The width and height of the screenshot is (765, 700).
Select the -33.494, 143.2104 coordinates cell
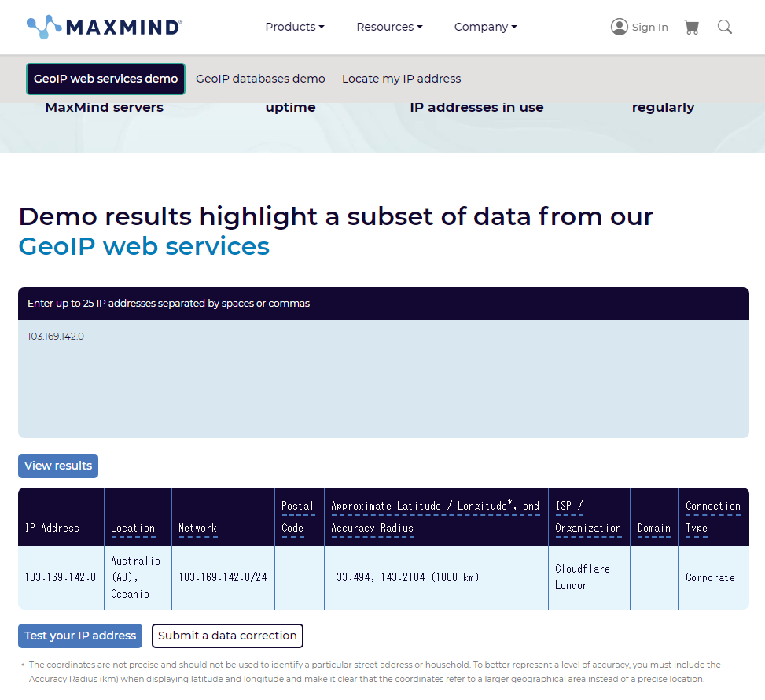pyautogui.click(x=436, y=577)
